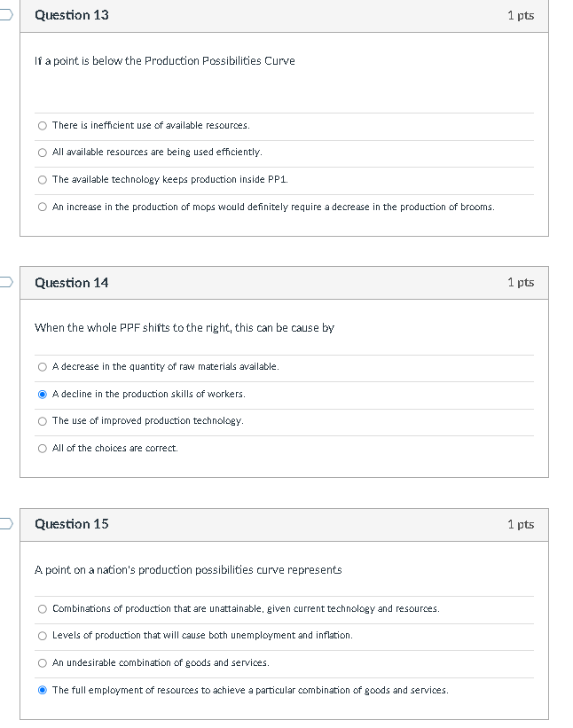573x728 pixels.
Task: Select 'The available technology keeps production inside PP1'
Action: pyautogui.click(x=42, y=179)
